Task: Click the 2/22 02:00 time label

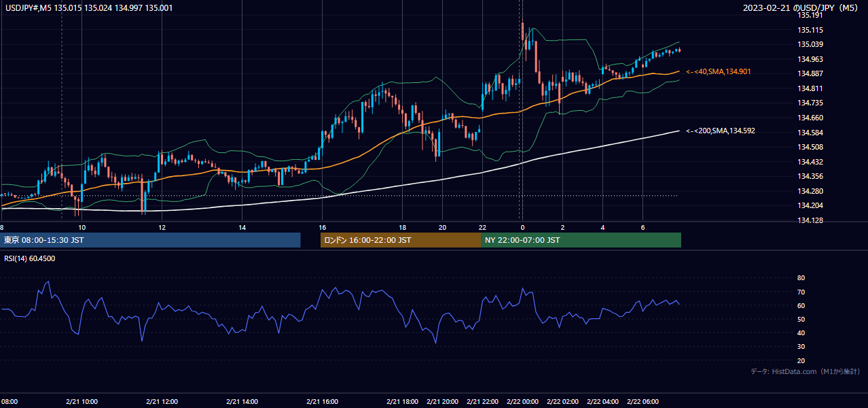Action: (x=563, y=401)
